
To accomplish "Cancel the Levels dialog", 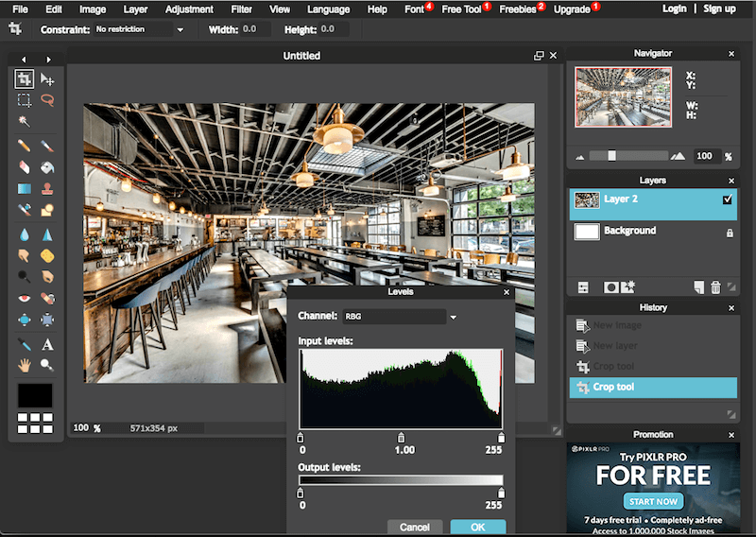I will (x=415, y=527).
